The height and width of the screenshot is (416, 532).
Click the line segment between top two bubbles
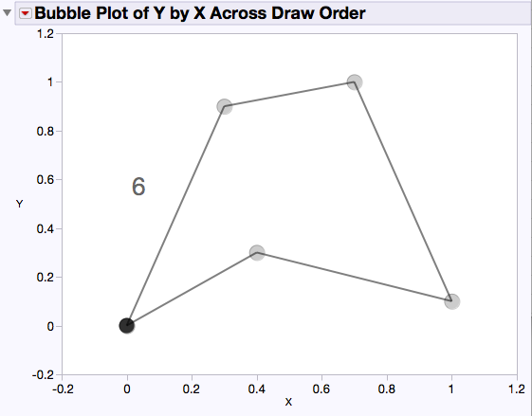[289, 94]
